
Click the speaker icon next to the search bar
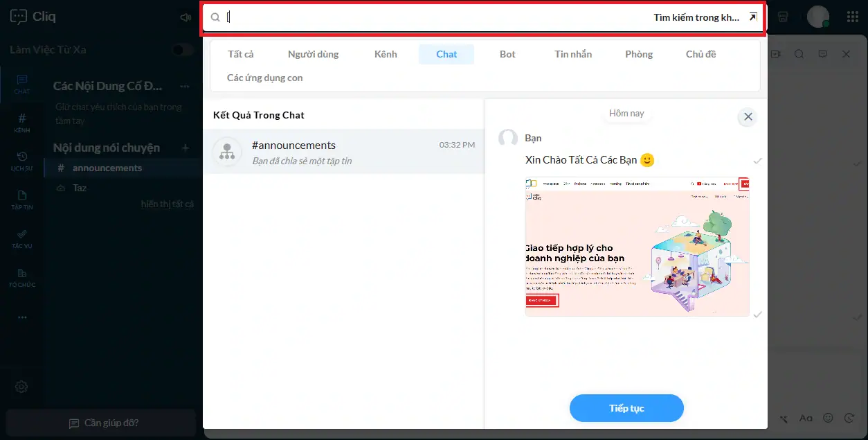pos(185,17)
